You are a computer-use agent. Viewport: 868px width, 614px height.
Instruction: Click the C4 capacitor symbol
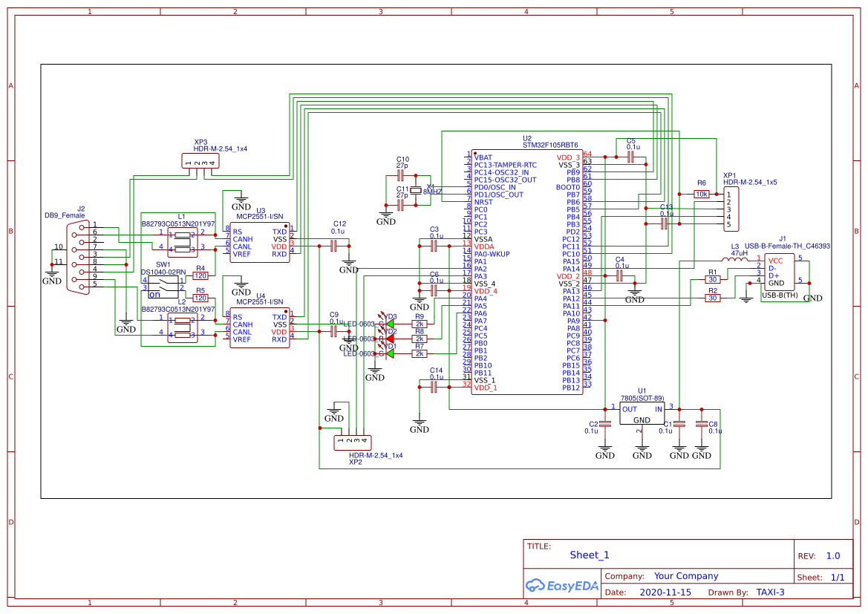619,275
